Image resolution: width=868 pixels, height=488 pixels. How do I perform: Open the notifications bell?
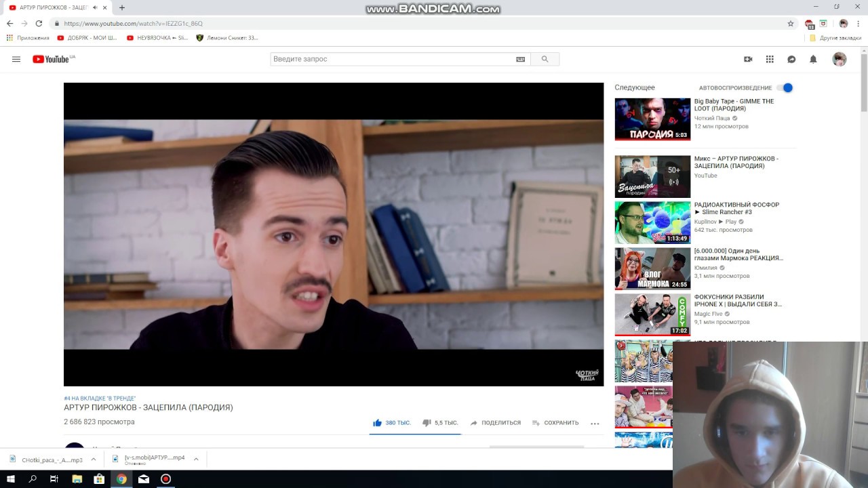click(813, 59)
